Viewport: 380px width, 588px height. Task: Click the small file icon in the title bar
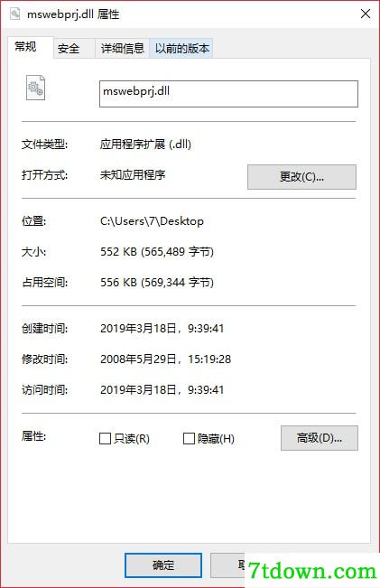point(15,14)
